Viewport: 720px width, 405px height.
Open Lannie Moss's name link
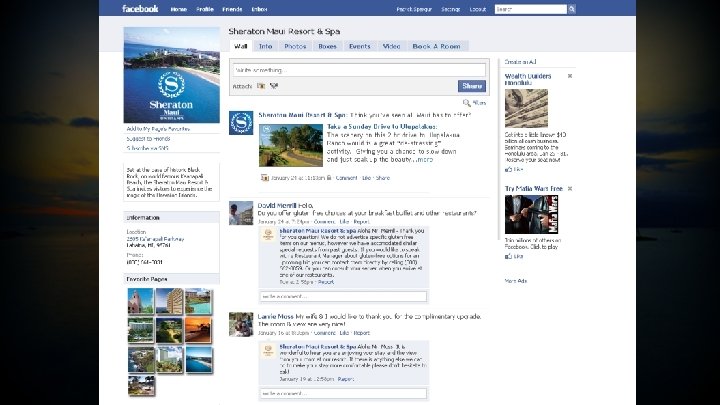point(276,316)
